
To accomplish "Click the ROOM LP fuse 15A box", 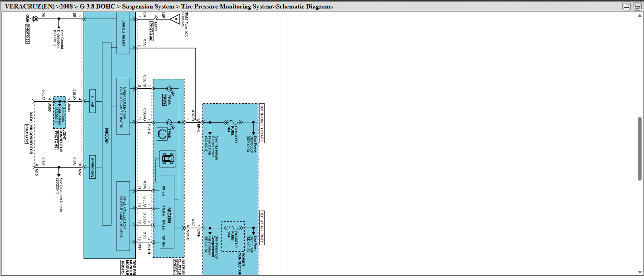I will (x=233, y=236).
